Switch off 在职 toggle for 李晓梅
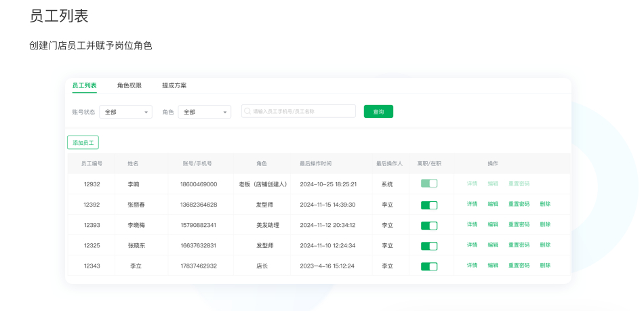Viewport: 644px width, 311px height. (429, 225)
